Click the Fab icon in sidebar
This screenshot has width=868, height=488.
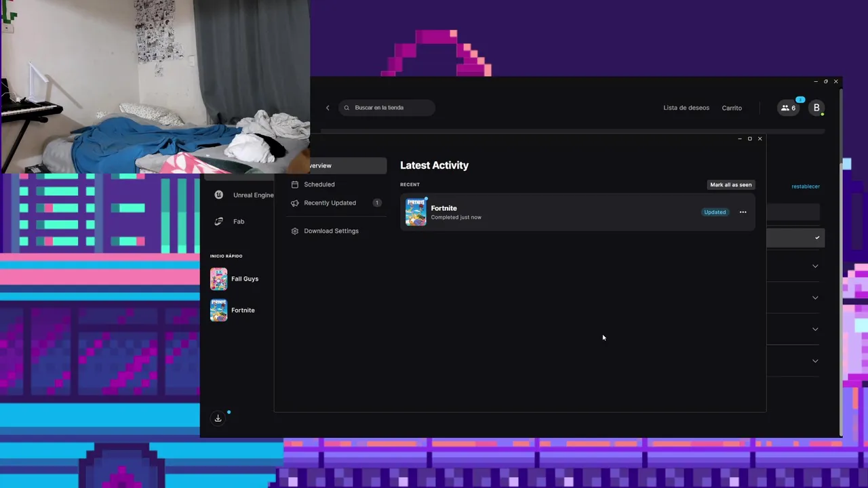219,222
